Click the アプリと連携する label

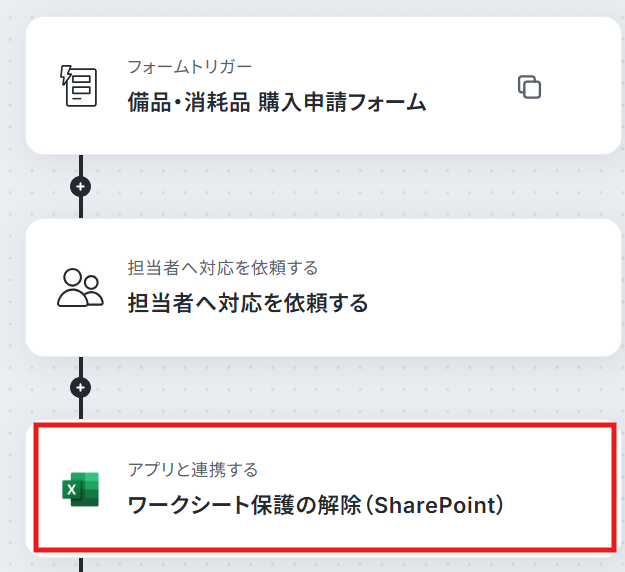coord(193,470)
